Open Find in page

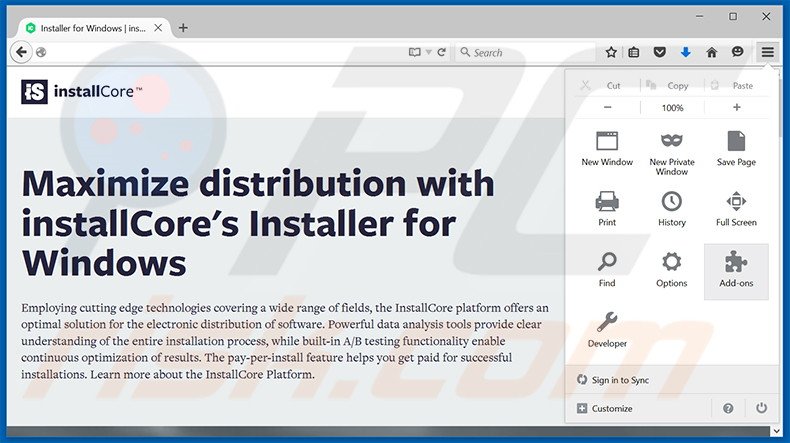(607, 270)
